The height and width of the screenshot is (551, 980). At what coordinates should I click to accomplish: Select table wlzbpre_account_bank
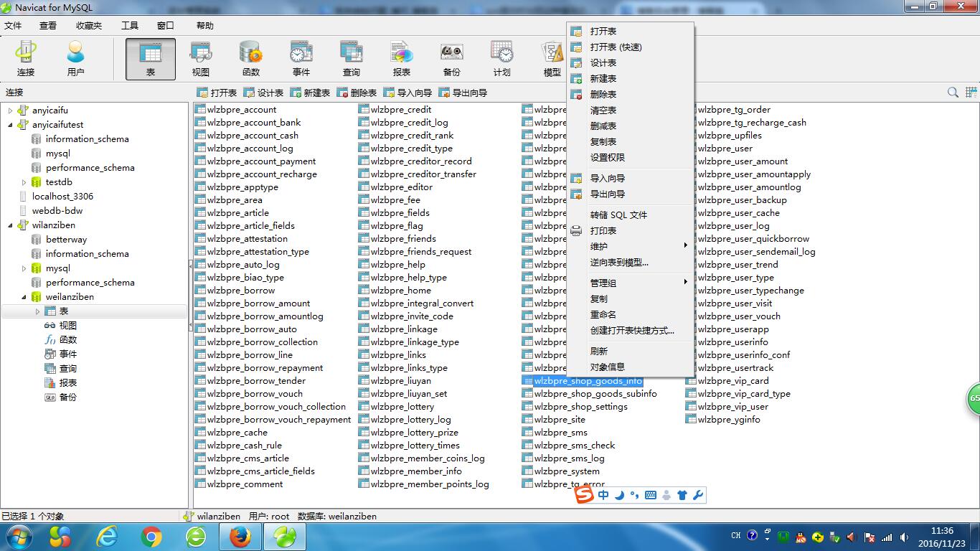[254, 123]
